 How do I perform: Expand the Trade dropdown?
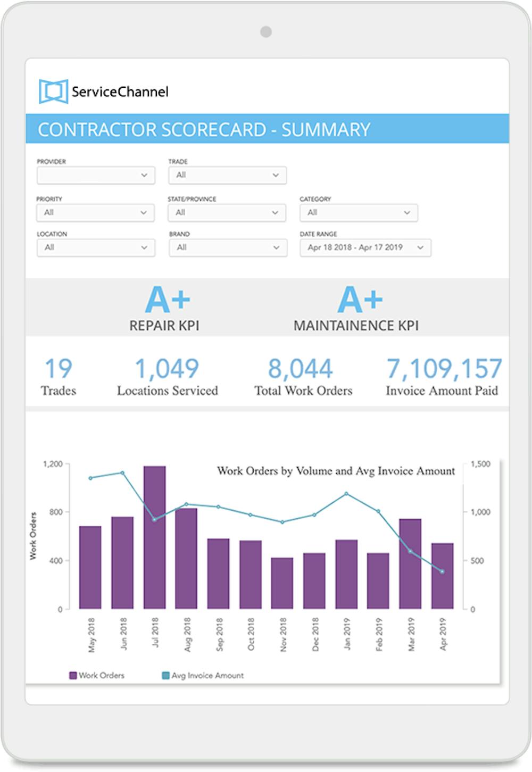(x=228, y=175)
